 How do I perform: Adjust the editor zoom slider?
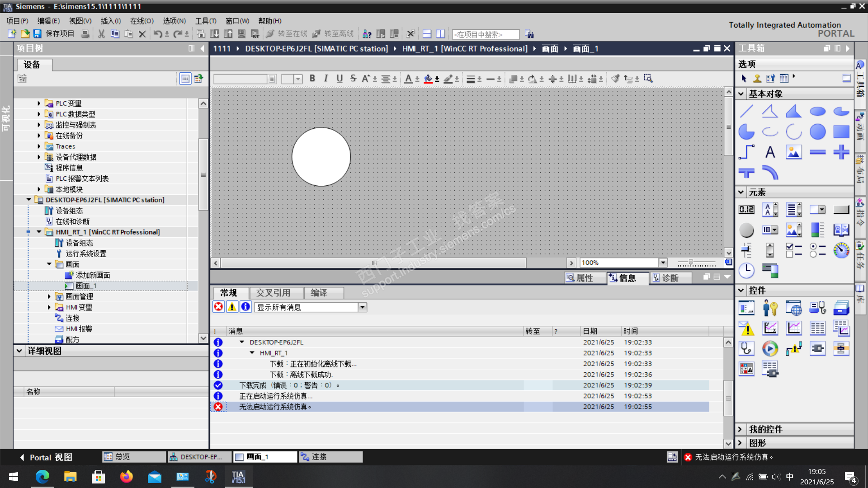pyautogui.click(x=690, y=263)
